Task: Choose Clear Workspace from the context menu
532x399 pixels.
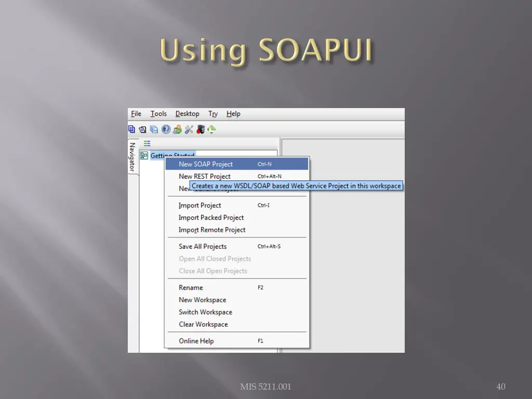Action: point(237,324)
